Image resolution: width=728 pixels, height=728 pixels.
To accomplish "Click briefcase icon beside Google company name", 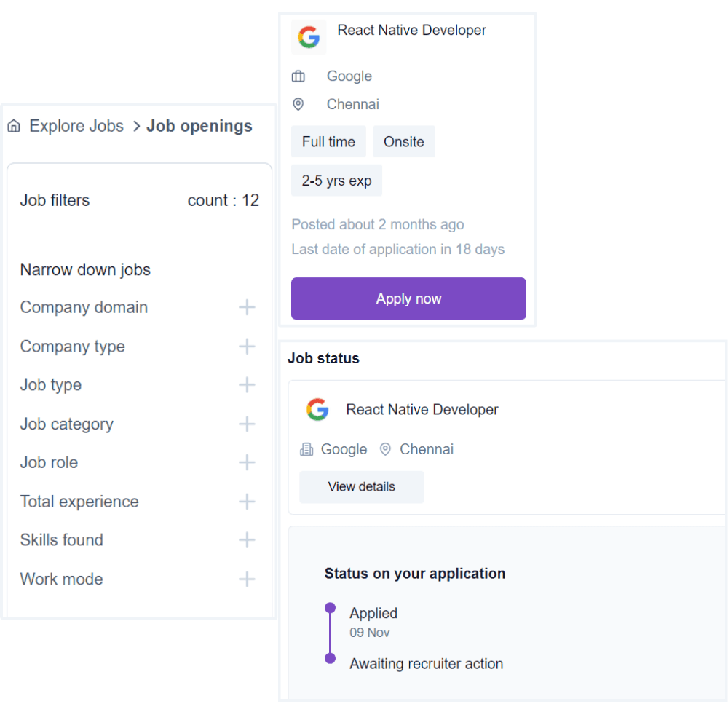I will pos(298,76).
